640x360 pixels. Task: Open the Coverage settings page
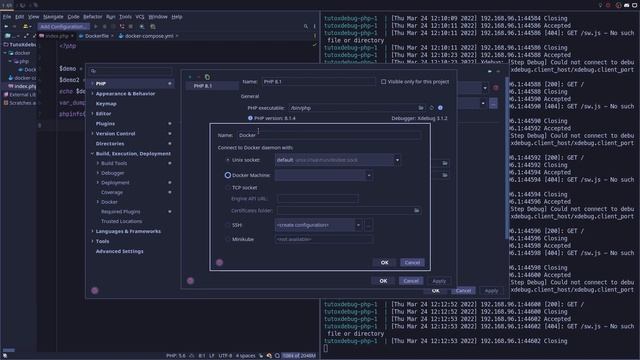tap(112, 192)
